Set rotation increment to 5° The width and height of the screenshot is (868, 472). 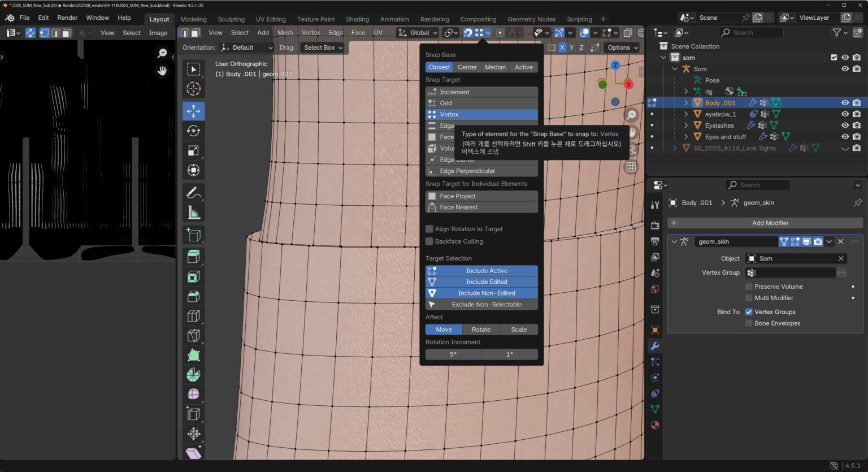click(x=453, y=354)
